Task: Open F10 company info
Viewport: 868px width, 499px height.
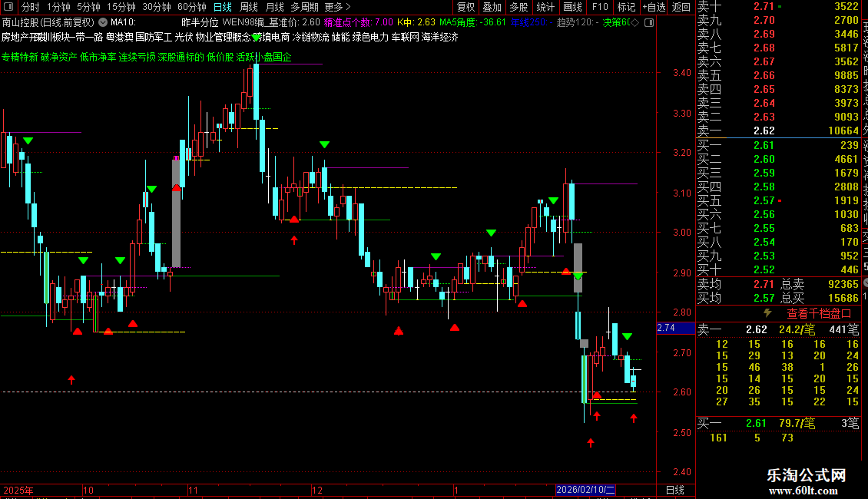Action: 599,7
